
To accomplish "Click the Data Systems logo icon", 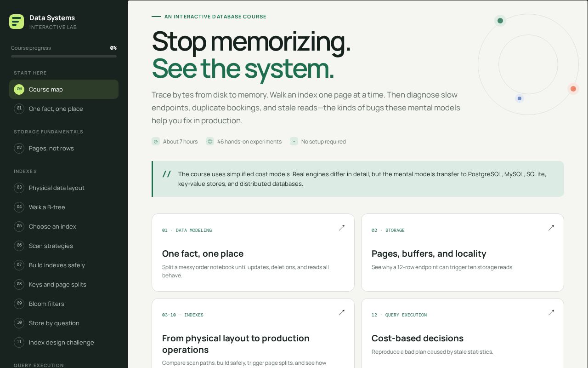I will [17, 22].
